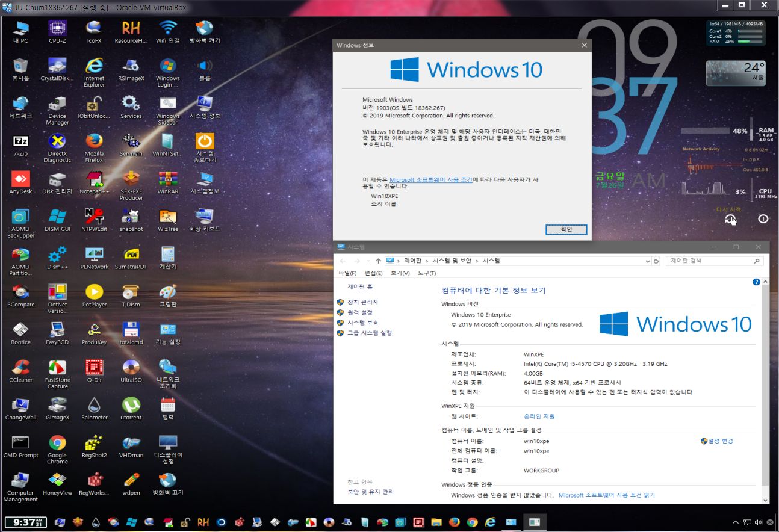The width and height of the screenshot is (779, 532).
Task: Open the SFX-EXE Producer icon
Action: pyautogui.click(x=131, y=186)
